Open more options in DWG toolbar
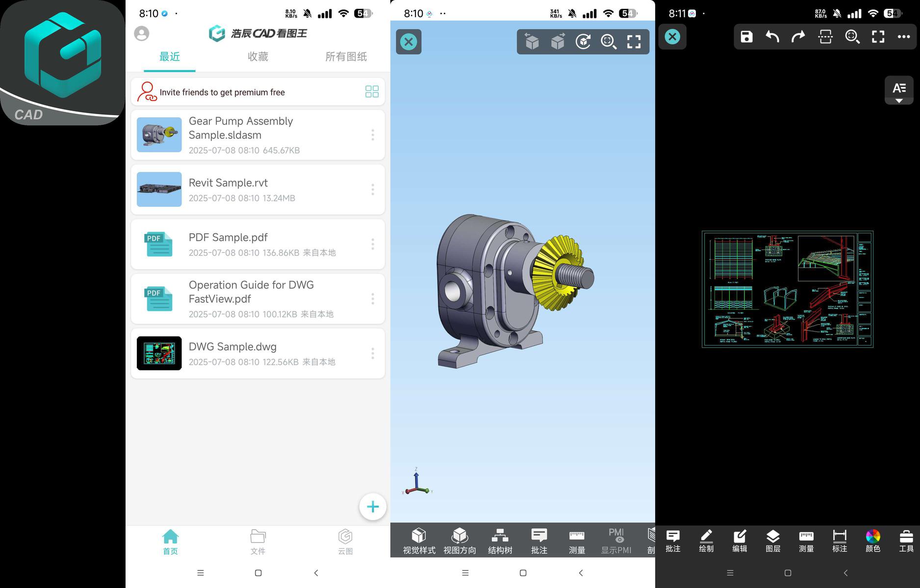 click(x=903, y=37)
